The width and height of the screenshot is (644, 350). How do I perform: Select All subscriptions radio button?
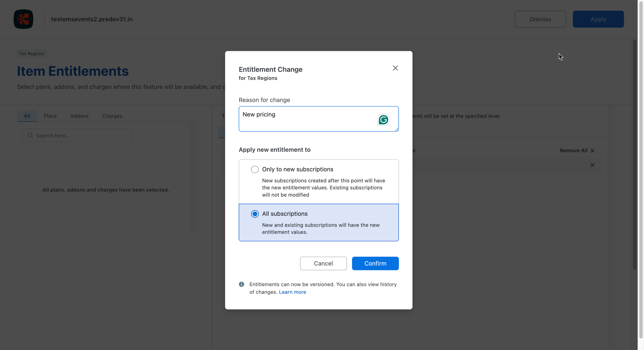point(255,214)
